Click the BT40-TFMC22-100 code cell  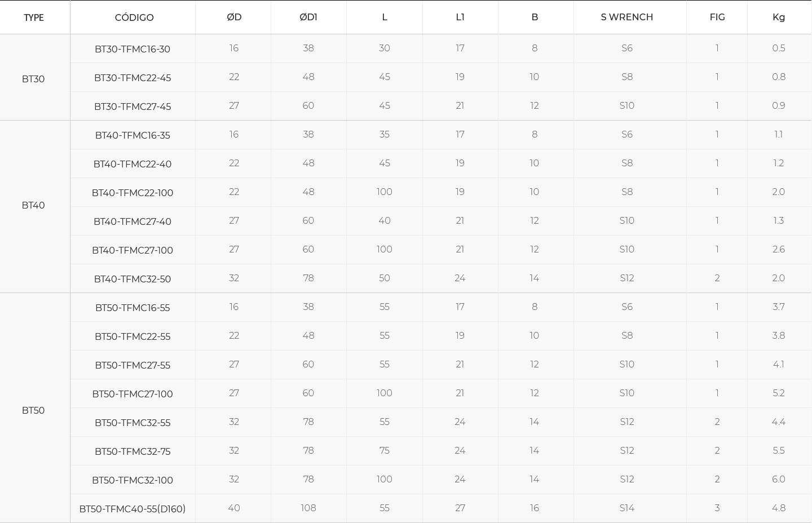pos(133,193)
